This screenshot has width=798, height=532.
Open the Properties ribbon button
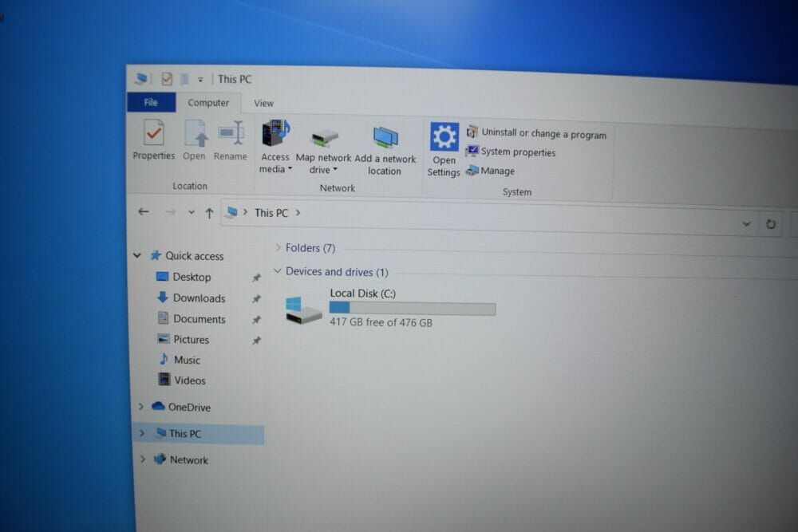(154, 140)
